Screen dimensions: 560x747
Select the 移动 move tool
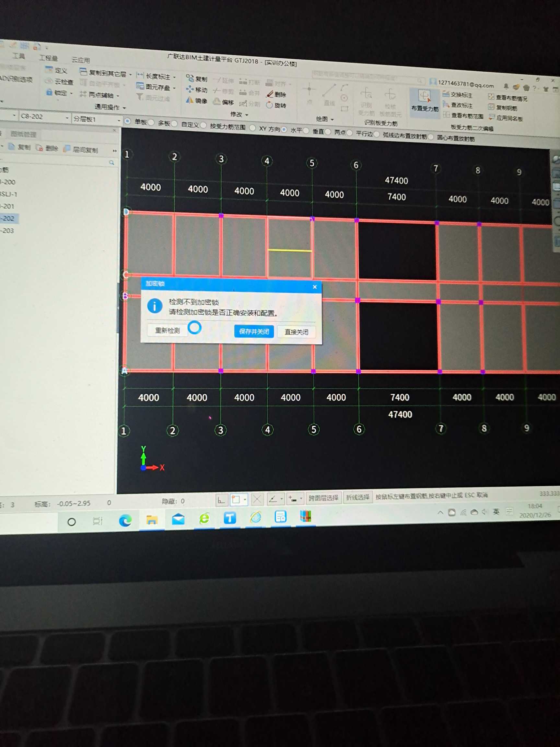pos(197,89)
